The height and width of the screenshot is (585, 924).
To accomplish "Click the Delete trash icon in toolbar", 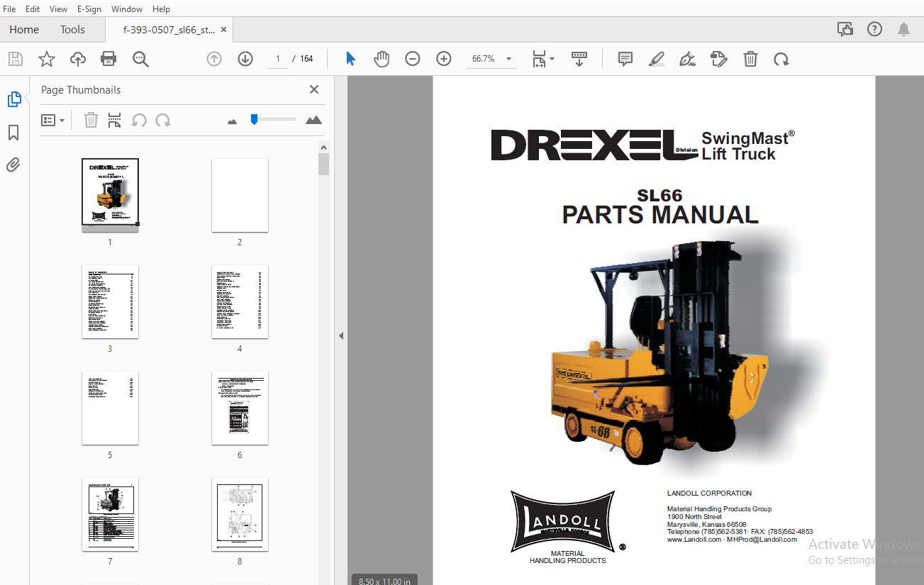I will click(750, 59).
